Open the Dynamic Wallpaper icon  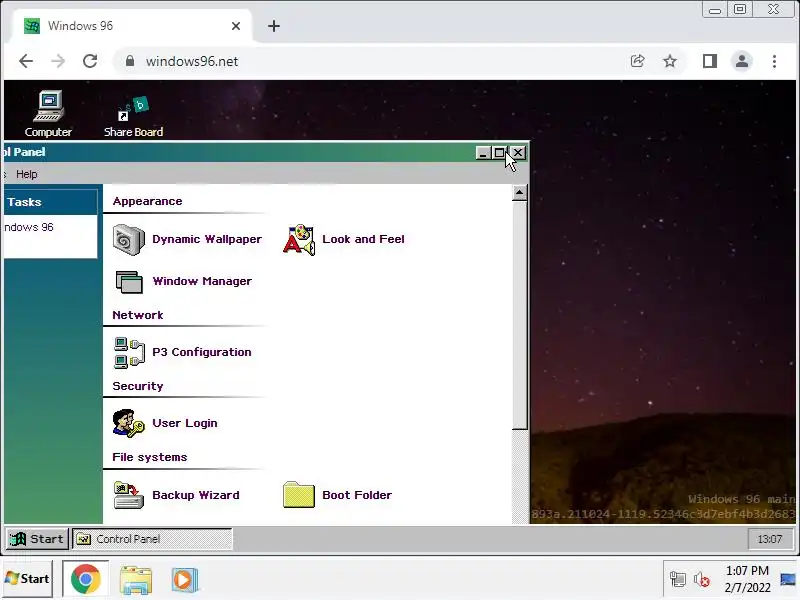(129, 239)
